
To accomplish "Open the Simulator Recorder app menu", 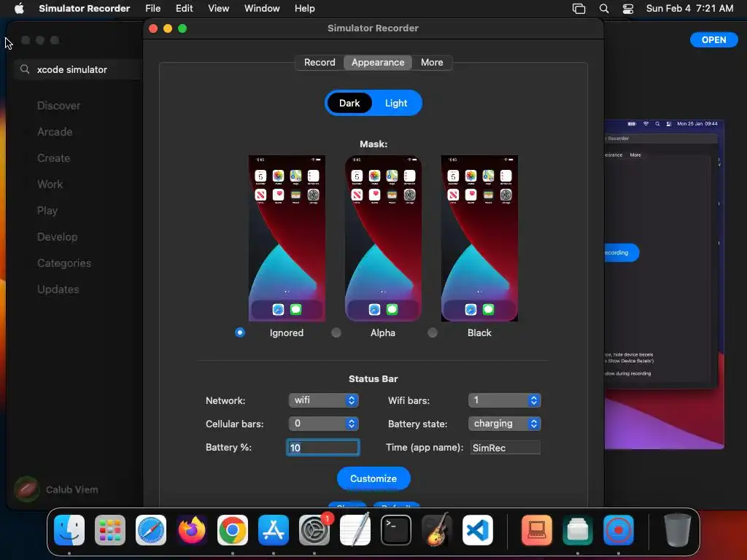I will coord(85,8).
